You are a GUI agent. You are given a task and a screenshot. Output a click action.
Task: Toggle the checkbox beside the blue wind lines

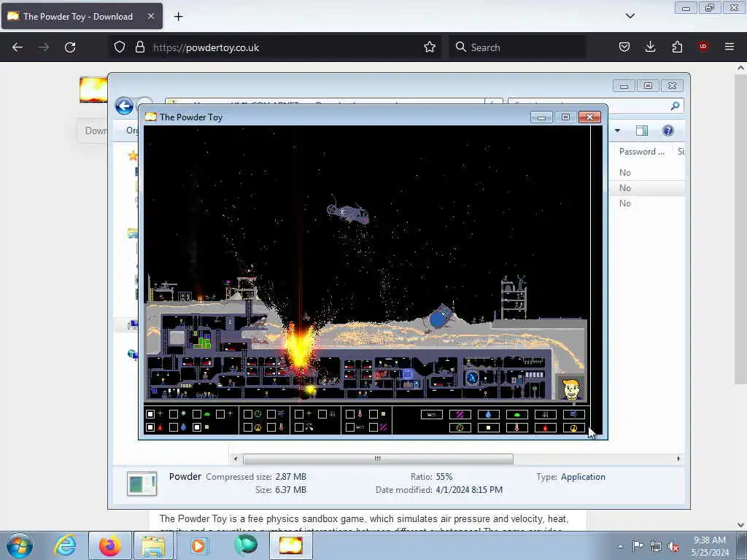[x=271, y=414]
